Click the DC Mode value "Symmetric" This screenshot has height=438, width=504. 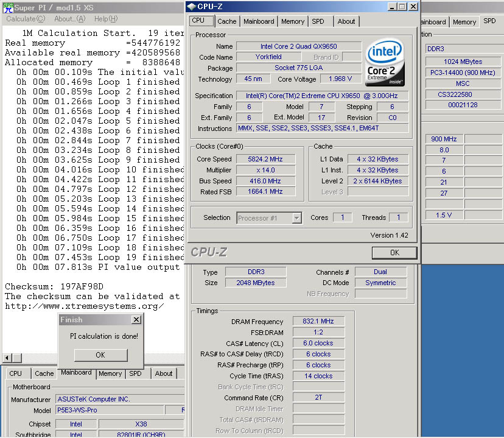(x=380, y=283)
